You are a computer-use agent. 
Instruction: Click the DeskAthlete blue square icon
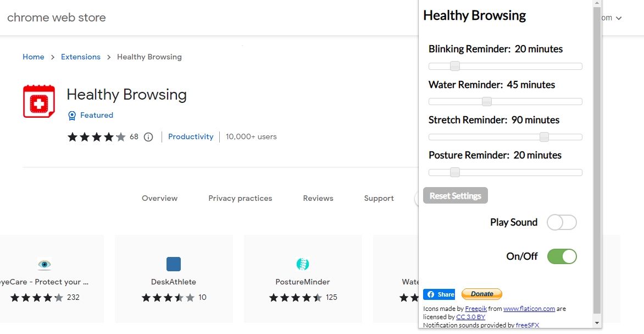point(174,264)
